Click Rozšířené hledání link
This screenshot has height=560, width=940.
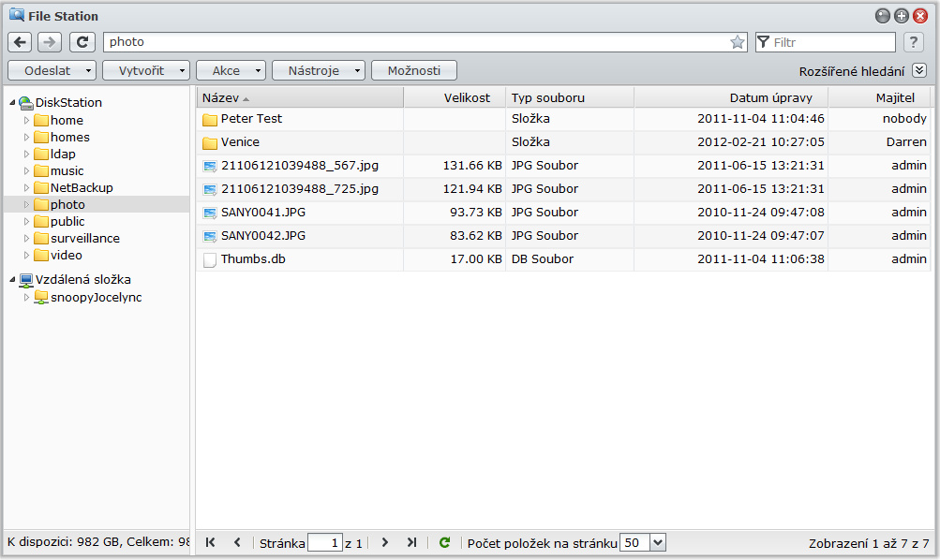(851, 71)
